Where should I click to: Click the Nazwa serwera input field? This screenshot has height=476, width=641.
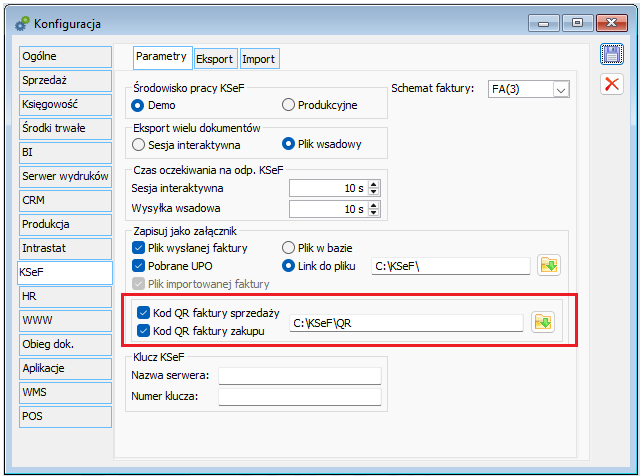(x=300, y=376)
